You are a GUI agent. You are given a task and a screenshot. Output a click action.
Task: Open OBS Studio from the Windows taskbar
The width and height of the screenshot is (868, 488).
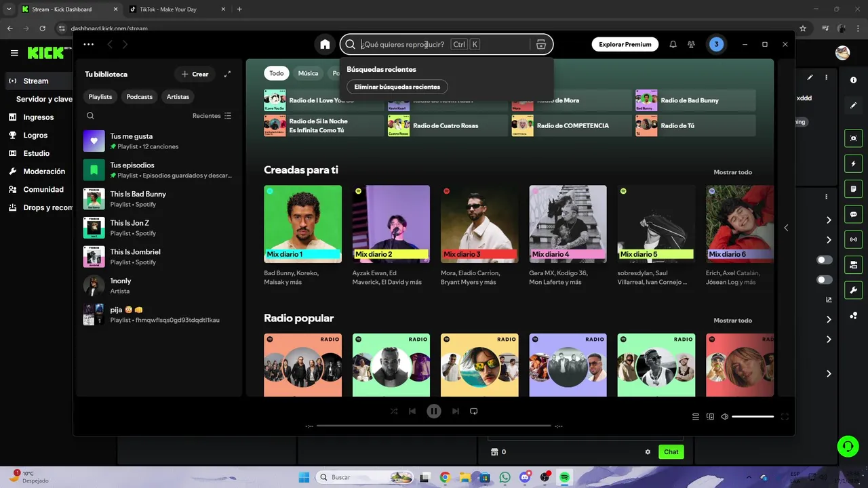coord(545,477)
